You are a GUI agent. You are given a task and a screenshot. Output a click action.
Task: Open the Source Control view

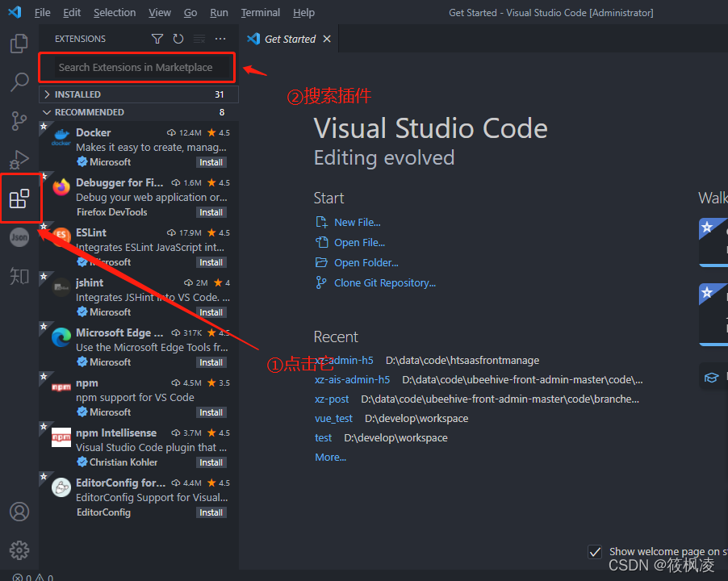click(19, 120)
